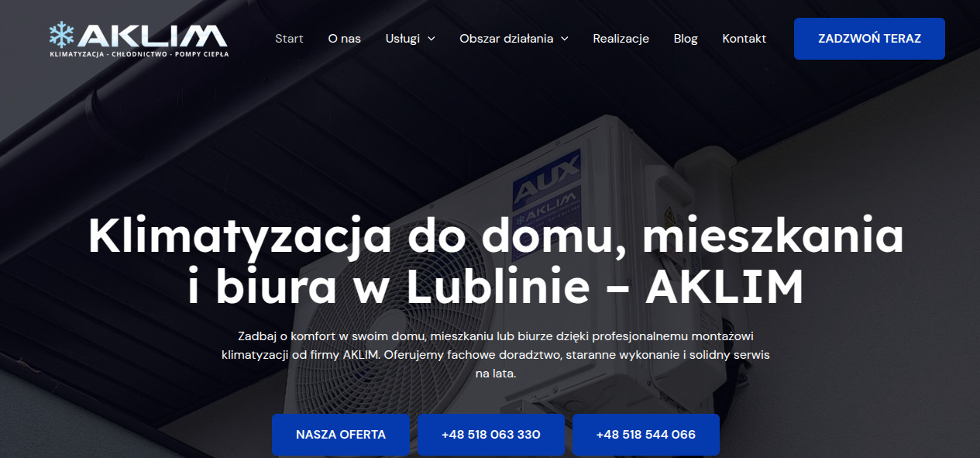Click the AKLIM logo wordmark

point(153,36)
